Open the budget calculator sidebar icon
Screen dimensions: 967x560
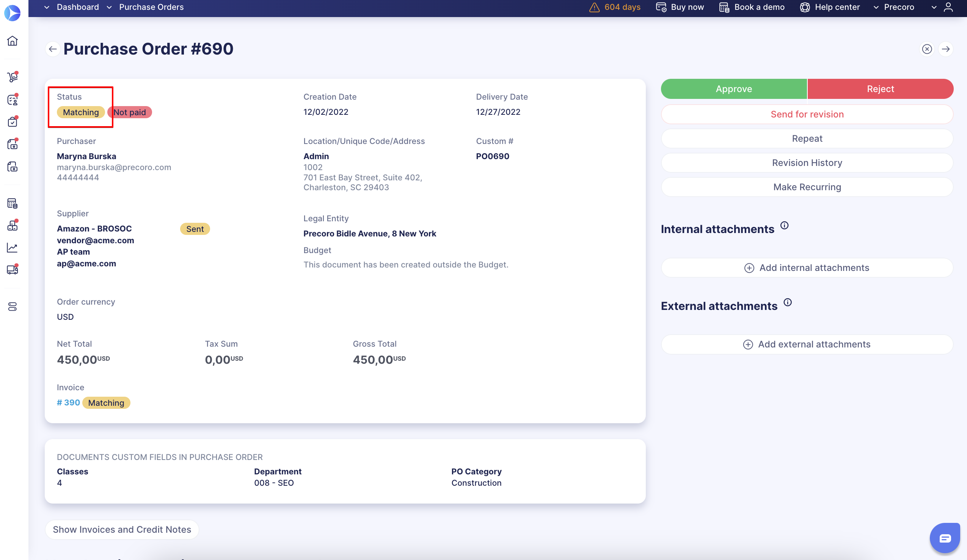coord(12,203)
